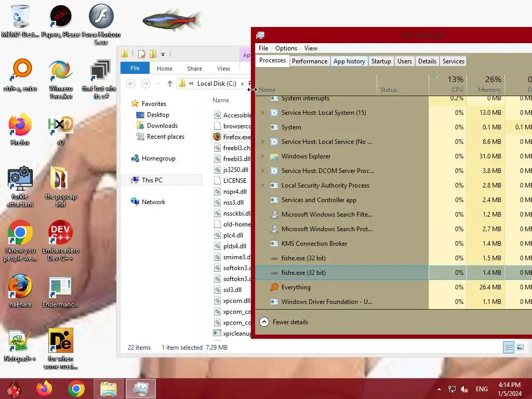Click the Properties icon in Explorer quick access toolbar
This screenshot has height=399, width=532.
pos(142,54)
